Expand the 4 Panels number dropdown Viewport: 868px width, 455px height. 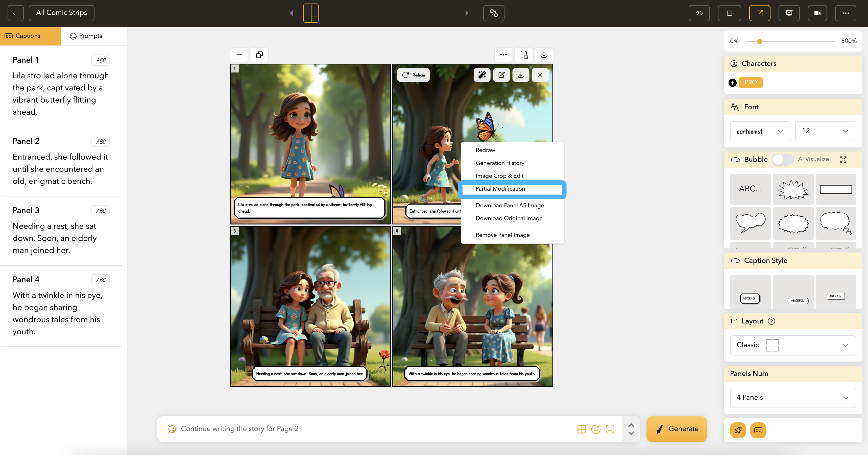coord(792,397)
